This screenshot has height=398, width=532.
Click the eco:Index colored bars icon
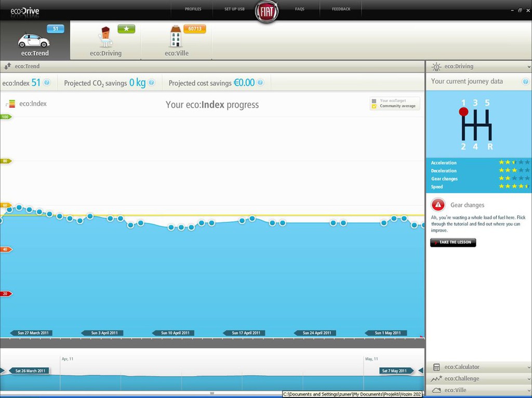[11, 104]
